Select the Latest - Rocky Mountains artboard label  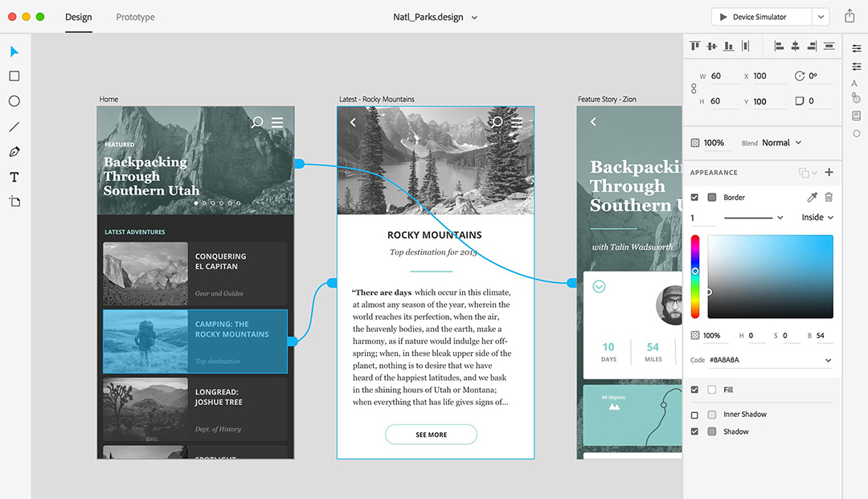click(376, 99)
